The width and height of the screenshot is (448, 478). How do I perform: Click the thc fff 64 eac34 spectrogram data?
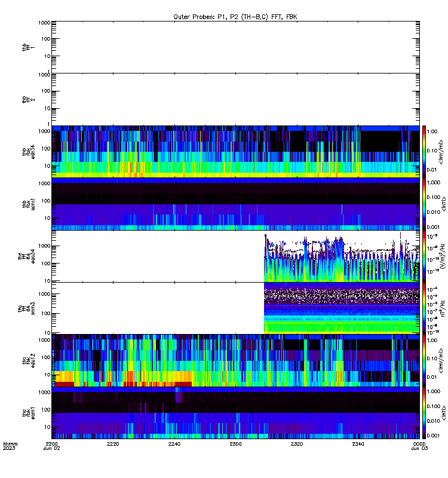[342, 256]
